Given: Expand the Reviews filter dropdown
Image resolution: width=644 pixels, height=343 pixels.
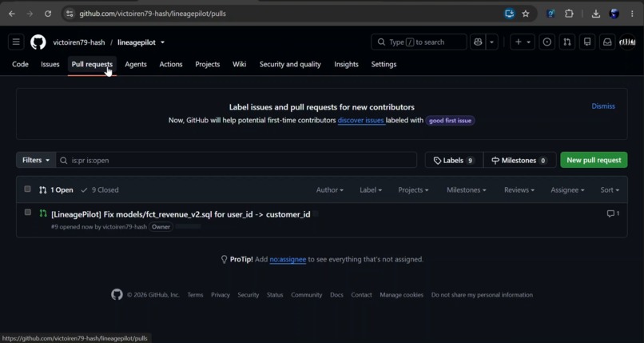Looking at the screenshot, I should coord(519,189).
